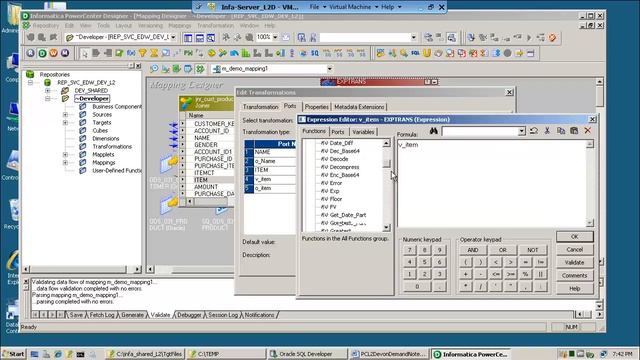The image size is (640, 360).
Task: Open Repository Manager via the R icon
Action: click(31, 53)
